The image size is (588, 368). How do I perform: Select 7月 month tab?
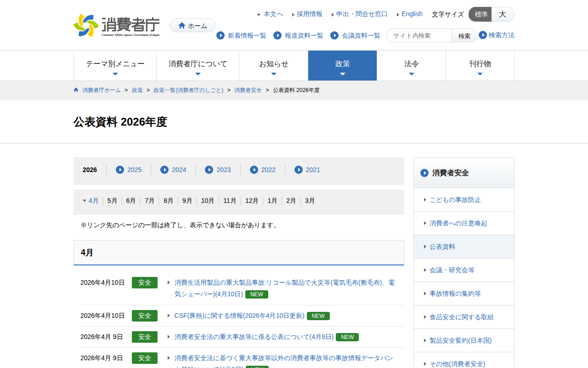click(x=150, y=201)
